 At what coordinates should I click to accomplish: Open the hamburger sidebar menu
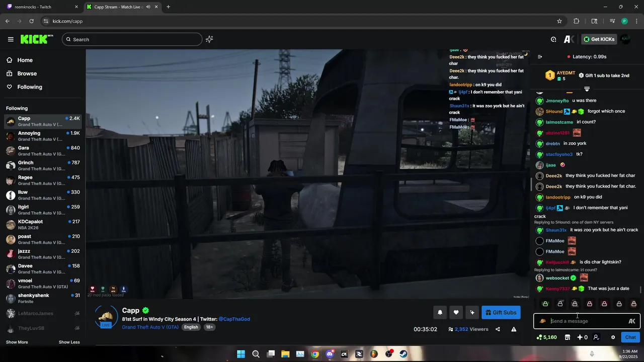(x=11, y=39)
